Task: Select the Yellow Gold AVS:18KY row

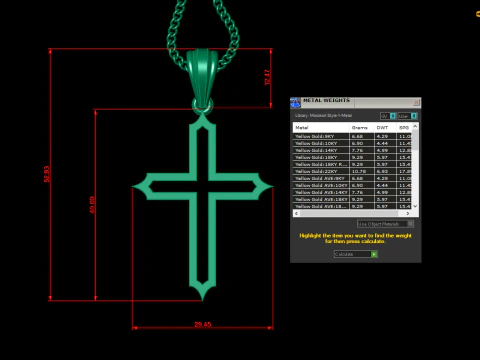Action: point(352,199)
